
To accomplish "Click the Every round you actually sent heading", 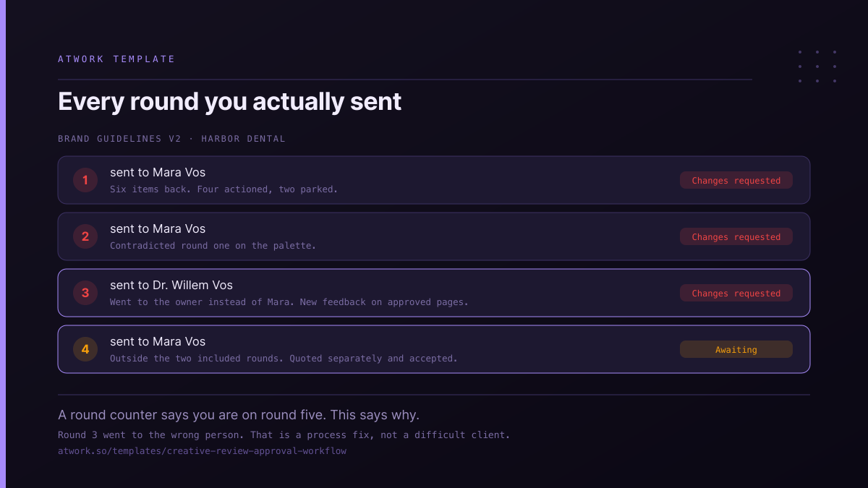I will pos(229,101).
